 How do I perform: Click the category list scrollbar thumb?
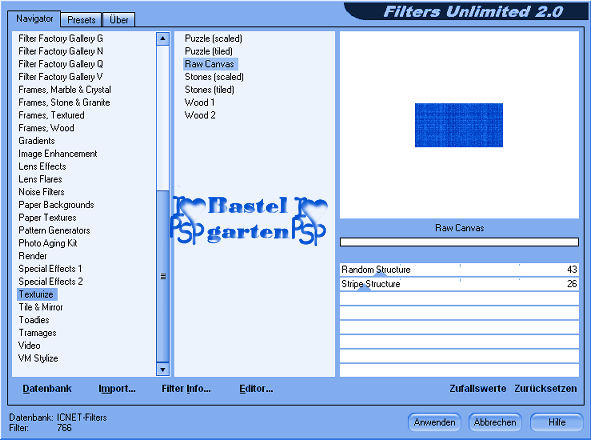click(163, 276)
